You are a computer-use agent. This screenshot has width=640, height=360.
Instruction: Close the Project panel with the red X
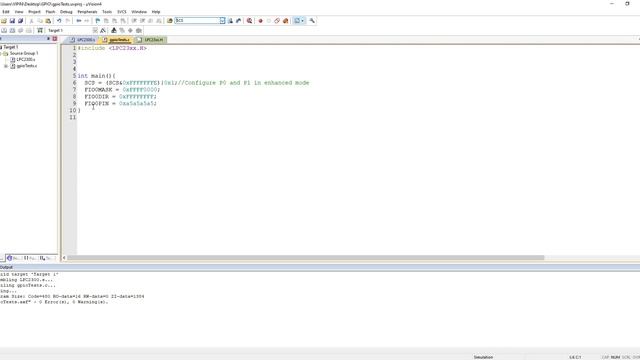pyautogui.click(x=55, y=39)
